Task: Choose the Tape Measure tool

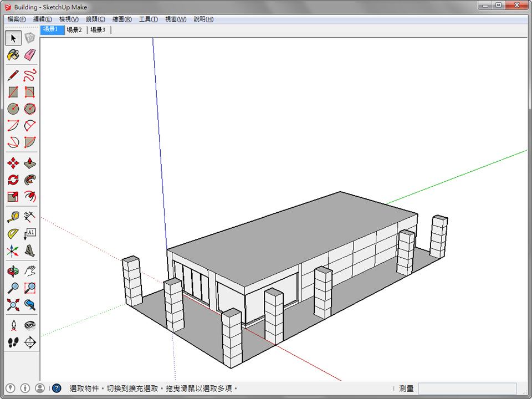Action: point(13,217)
